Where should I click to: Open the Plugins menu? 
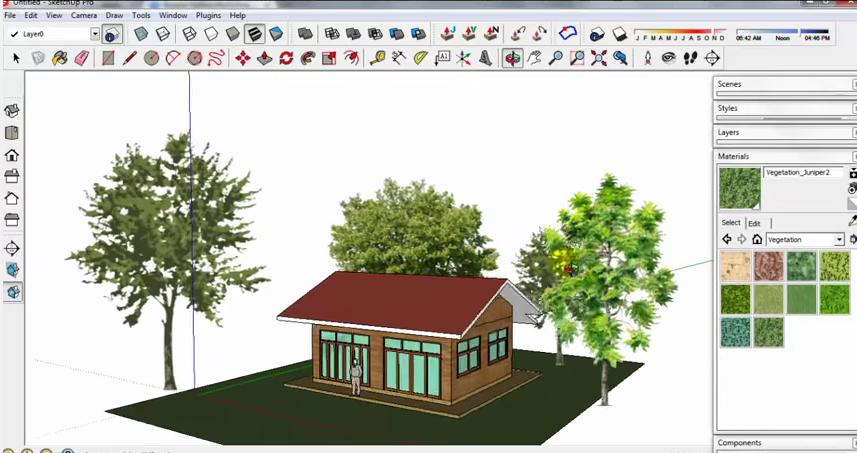click(208, 15)
